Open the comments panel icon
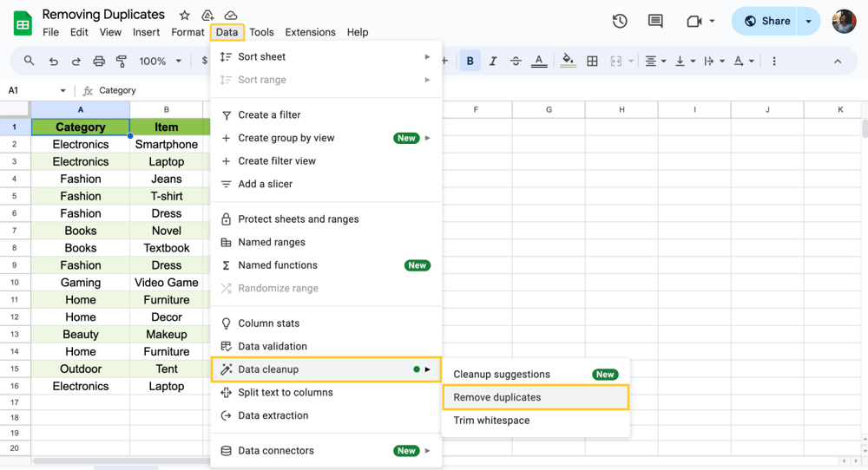 click(x=655, y=21)
